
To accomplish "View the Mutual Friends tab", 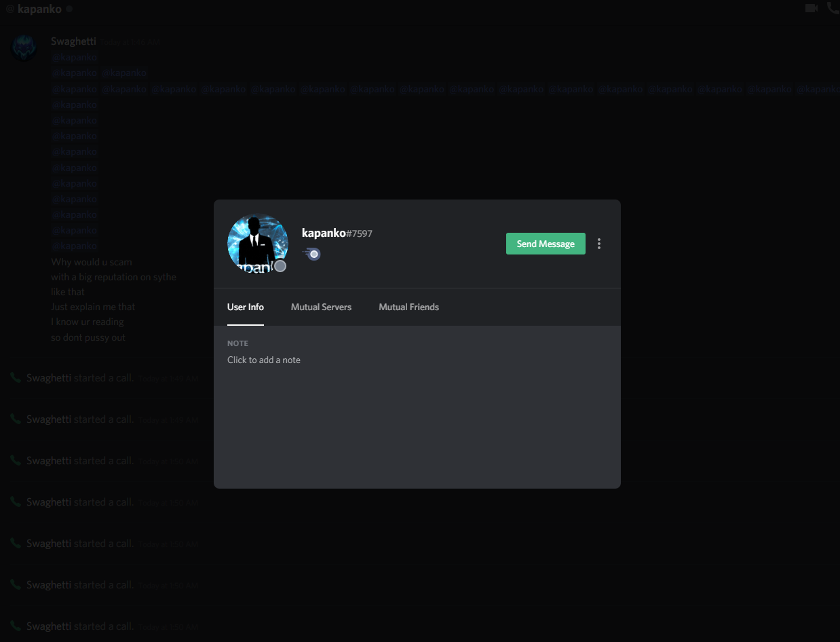I will [x=408, y=307].
